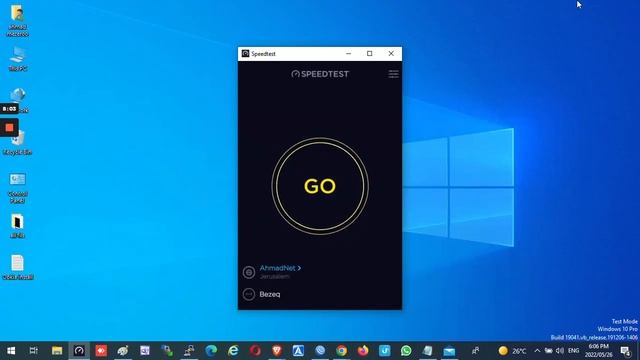The height and width of the screenshot is (360, 640).
Task: Open the text document icon on desktop
Action: pos(17,267)
